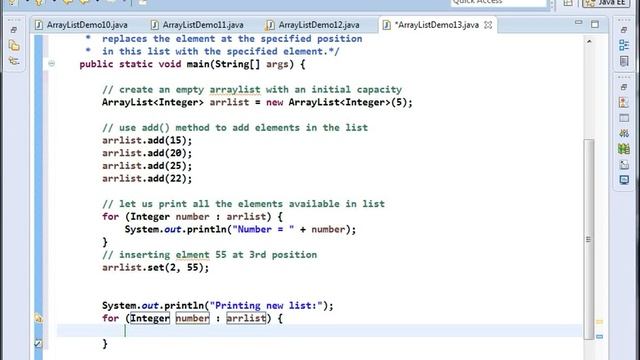
Task: Restore the lower right minimized view stack
Action: pyautogui.click(x=624, y=87)
